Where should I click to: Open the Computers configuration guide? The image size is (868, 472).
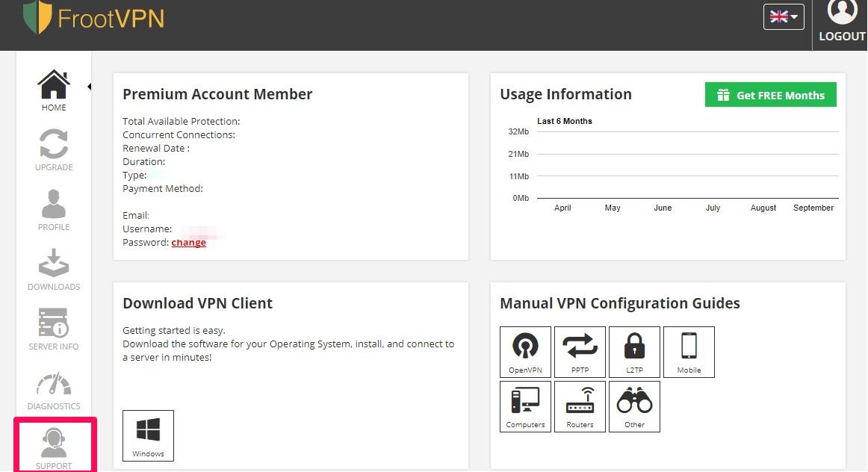click(525, 406)
